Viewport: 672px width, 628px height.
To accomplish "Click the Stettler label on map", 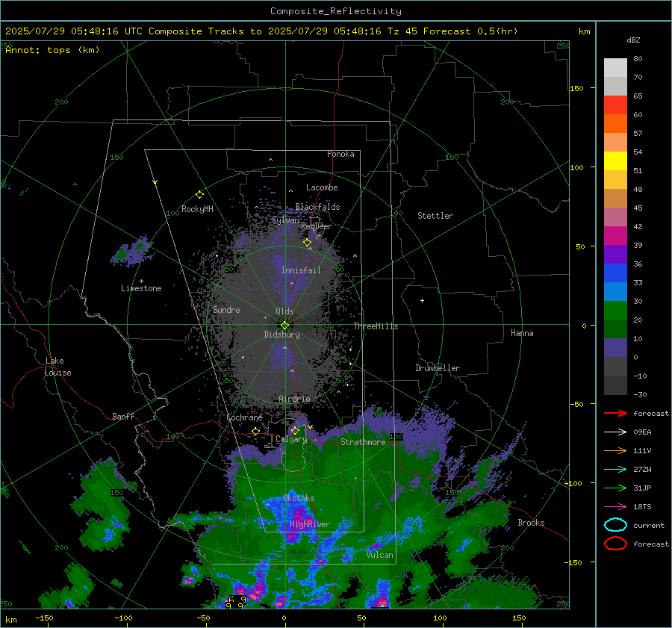I will (435, 216).
